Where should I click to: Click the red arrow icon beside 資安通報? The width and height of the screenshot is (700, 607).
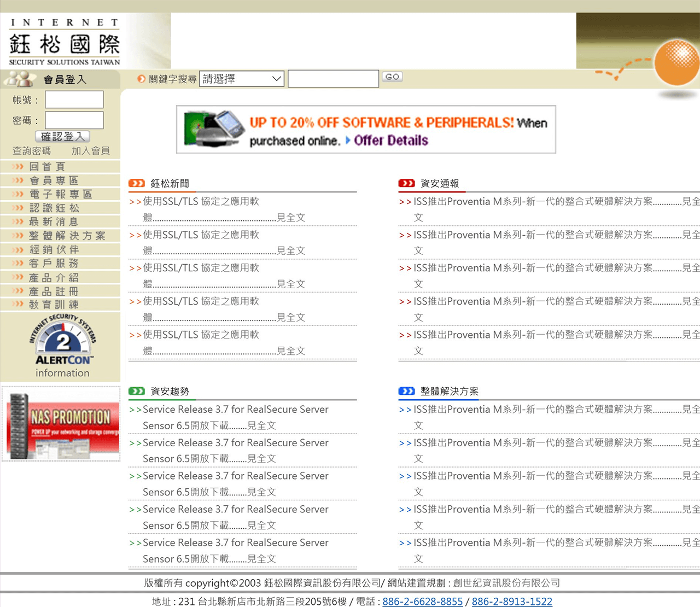406,183
